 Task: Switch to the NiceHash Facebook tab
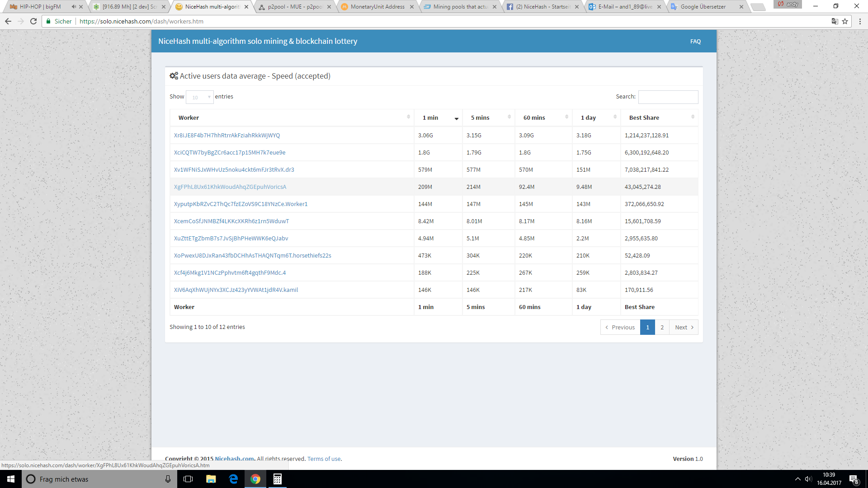coord(542,7)
